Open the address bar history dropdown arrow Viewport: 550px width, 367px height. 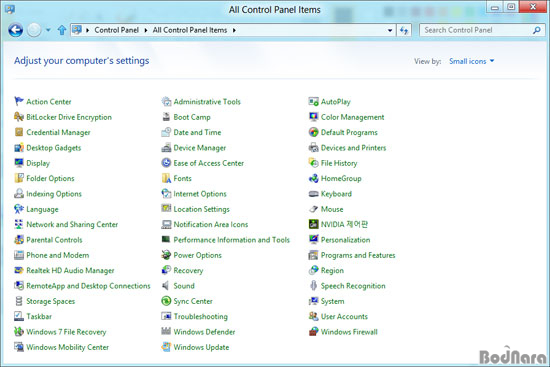[390, 31]
